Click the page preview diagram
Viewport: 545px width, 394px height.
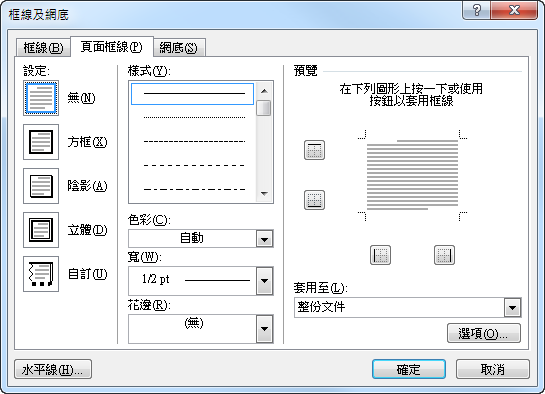pos(413,175)
